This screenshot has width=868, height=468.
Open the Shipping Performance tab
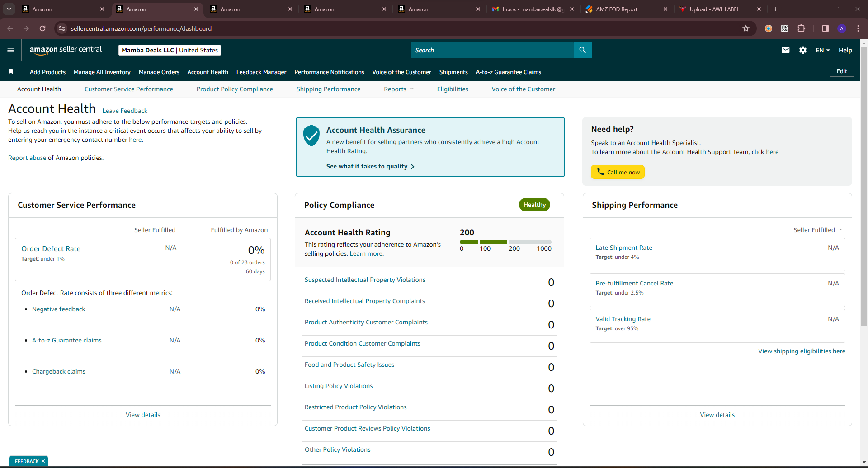coord(329,89)
